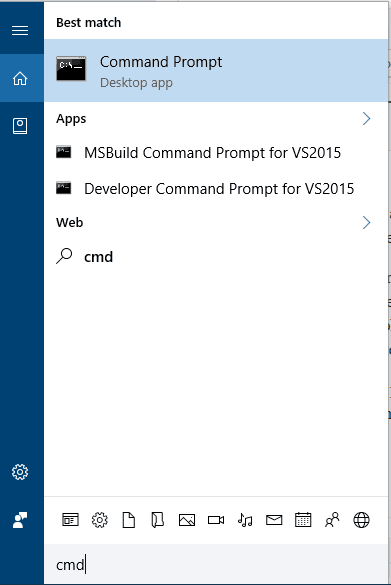The width and height of the screenshot is (391, 585).
Task: Open the hamburger menu icon
Action: click(20, 30)
